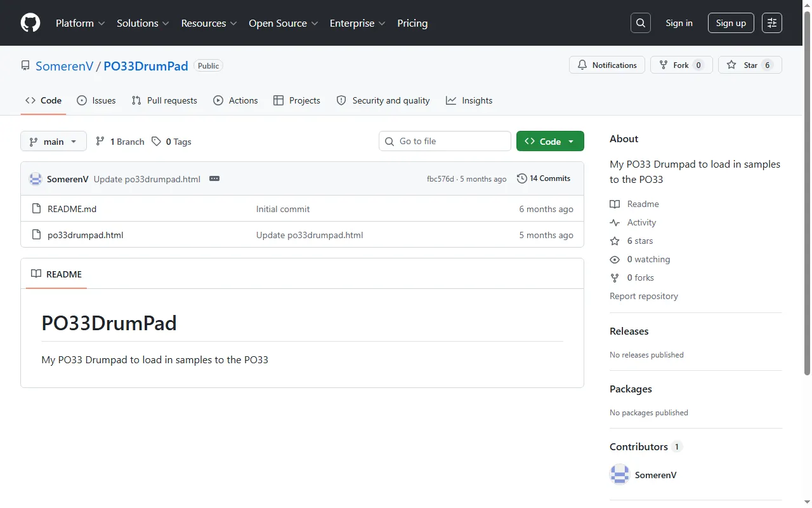This screenshot has height=508, width=812.
Task: Click the file row '5 months ago' timestamp
Action: coord(546,235)
